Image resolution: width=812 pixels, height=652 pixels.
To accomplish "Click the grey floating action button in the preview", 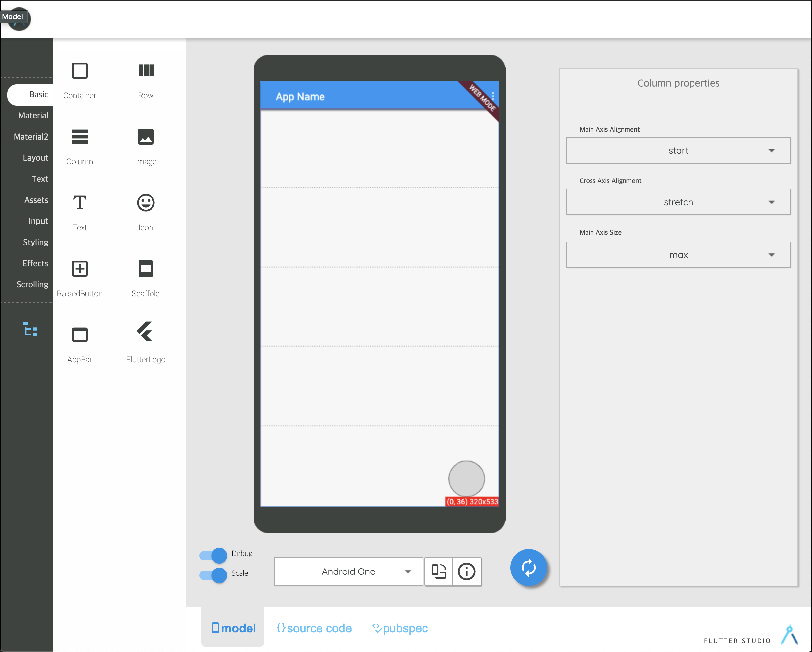I will point(466,478).
